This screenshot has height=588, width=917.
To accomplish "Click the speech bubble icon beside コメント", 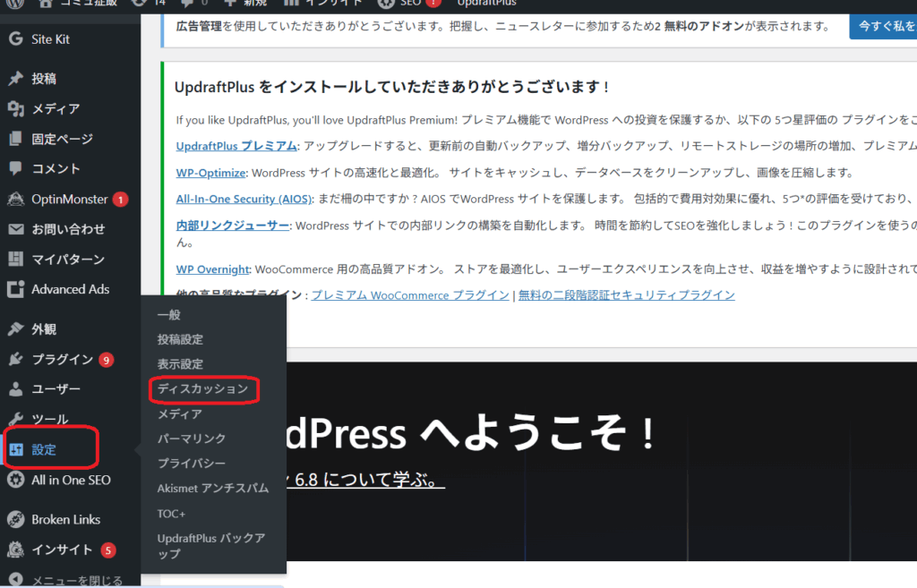I will [16, 168].
